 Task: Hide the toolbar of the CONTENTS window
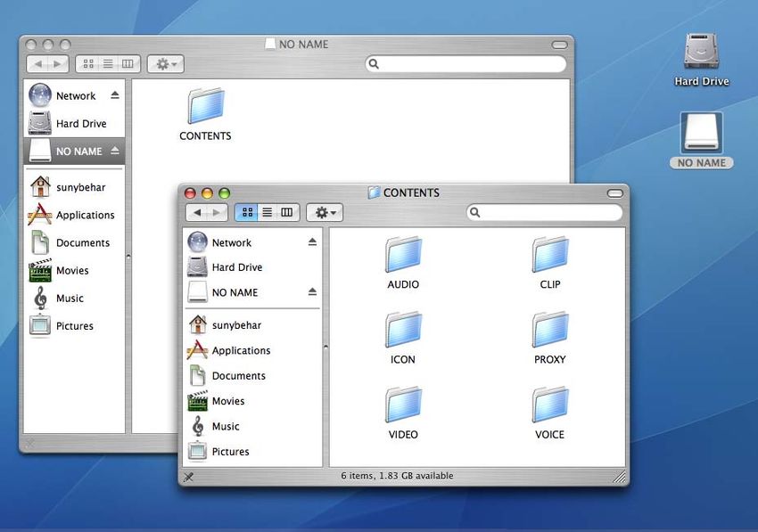615,193
